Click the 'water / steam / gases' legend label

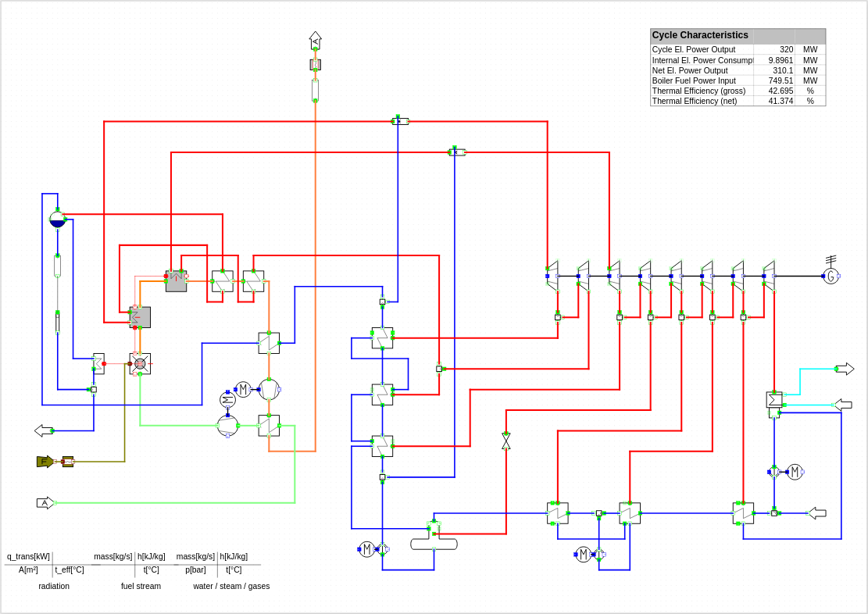pos(231,586)
